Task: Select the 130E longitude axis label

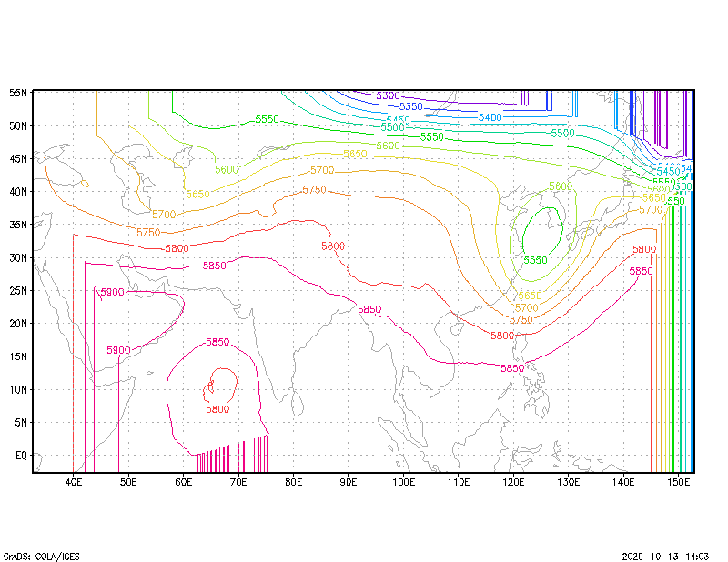Action: (568, 482)
